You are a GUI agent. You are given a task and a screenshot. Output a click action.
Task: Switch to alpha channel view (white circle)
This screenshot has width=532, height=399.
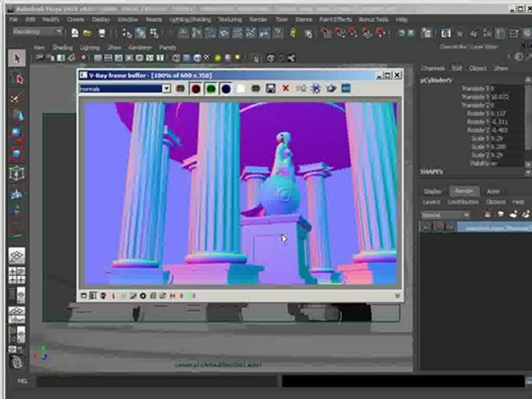tap(241, 89)
